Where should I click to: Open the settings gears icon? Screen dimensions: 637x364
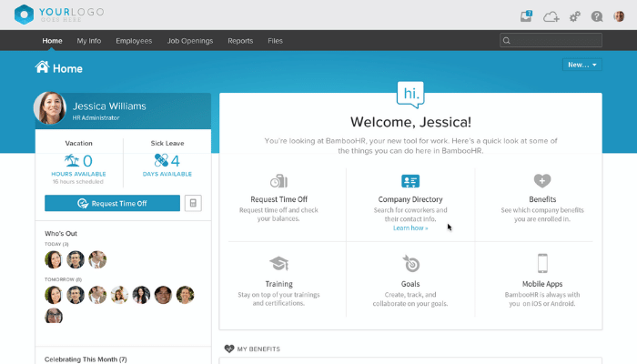(x=575, y=16)
